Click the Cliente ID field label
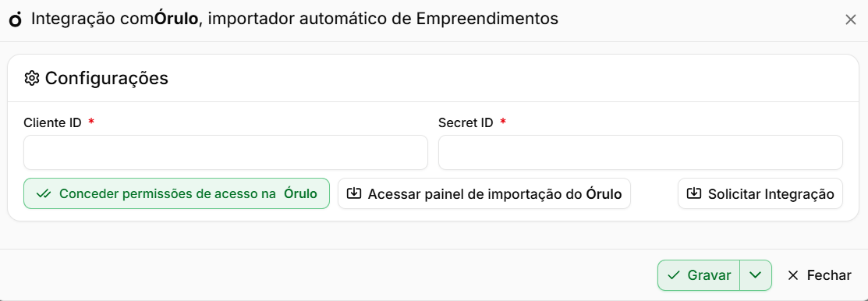 pos(52,123)
